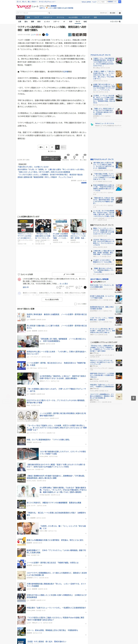Click the 新しい視点 exclamation reaction
The height and width of the screenshot is (644, 138).
pos(83,158)
